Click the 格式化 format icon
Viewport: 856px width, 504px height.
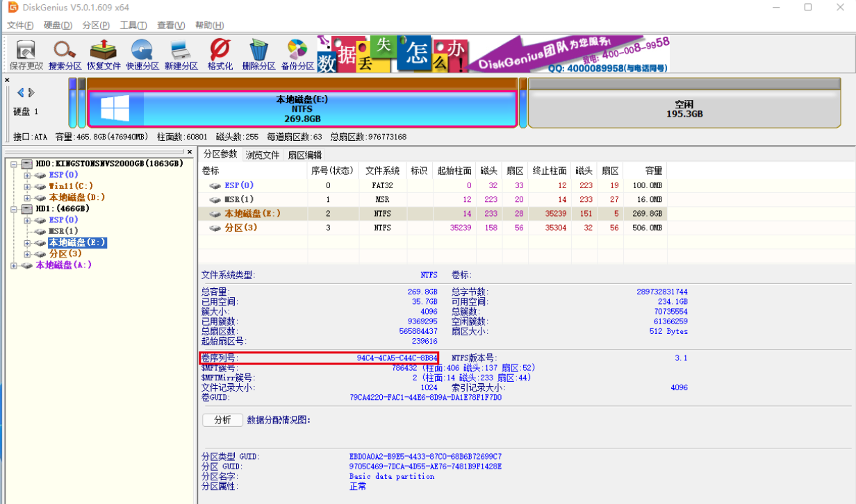(220, 55)
